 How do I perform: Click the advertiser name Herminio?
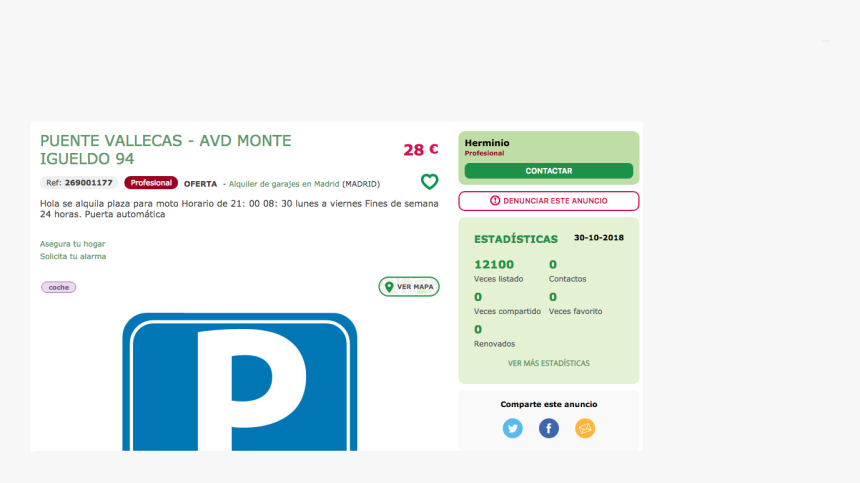[487, 143]
